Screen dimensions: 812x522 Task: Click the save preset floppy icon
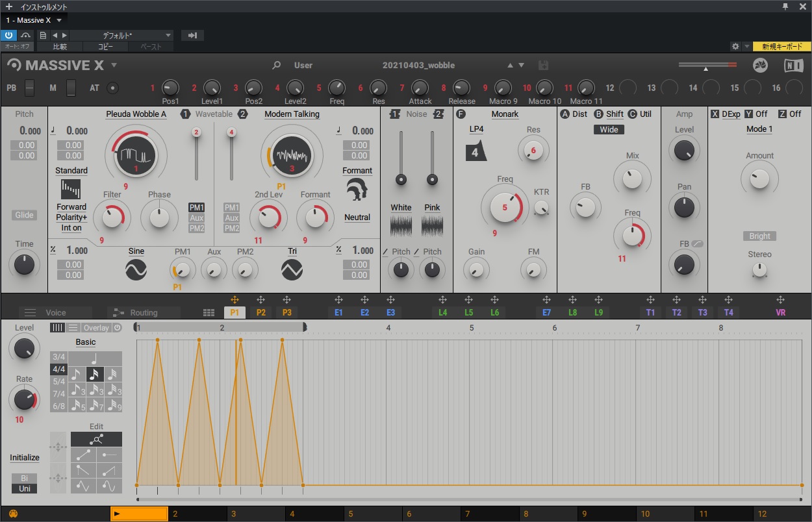(544, 65)
